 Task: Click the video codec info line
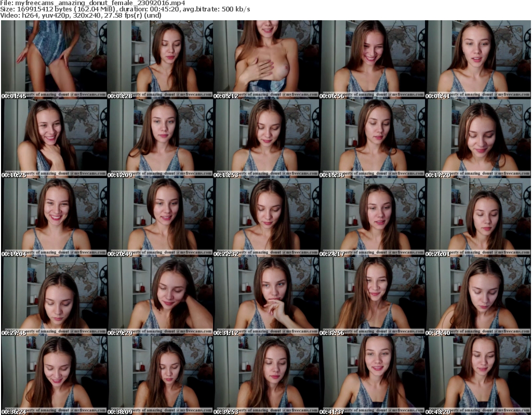[x=81, y=15]
